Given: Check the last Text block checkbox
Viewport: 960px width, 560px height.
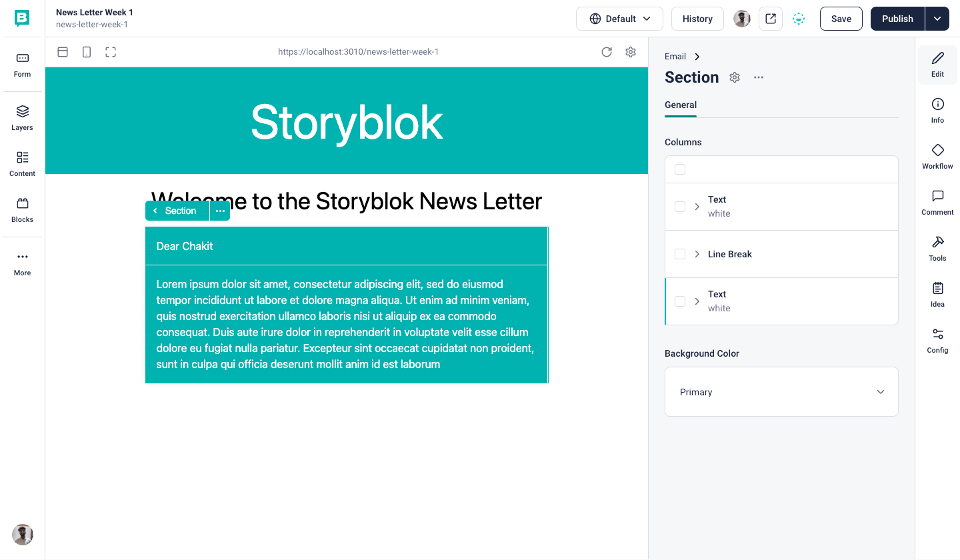Looking at the screenshot, I should [x=680, y=301].
